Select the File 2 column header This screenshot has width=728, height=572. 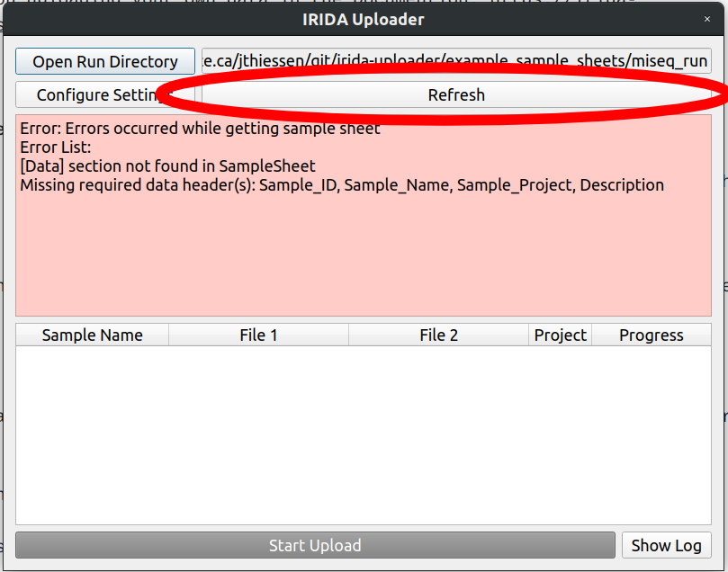coord(439,335)
